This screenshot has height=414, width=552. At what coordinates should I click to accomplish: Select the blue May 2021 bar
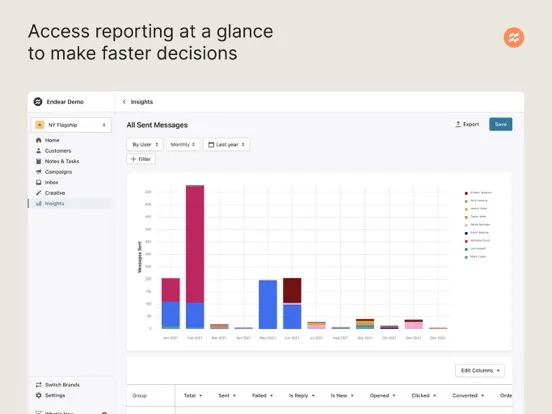[268, 305]
